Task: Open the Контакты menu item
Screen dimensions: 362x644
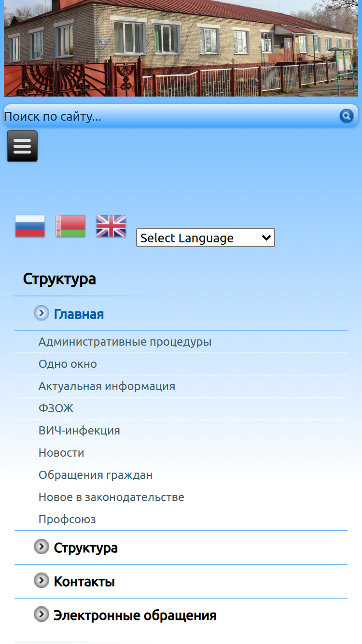Action: 84,582
